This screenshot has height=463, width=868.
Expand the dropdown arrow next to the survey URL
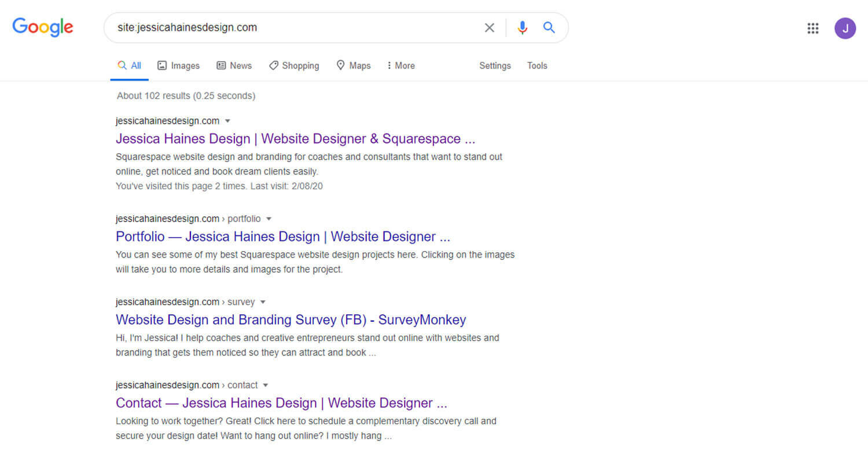coord(263,302)
